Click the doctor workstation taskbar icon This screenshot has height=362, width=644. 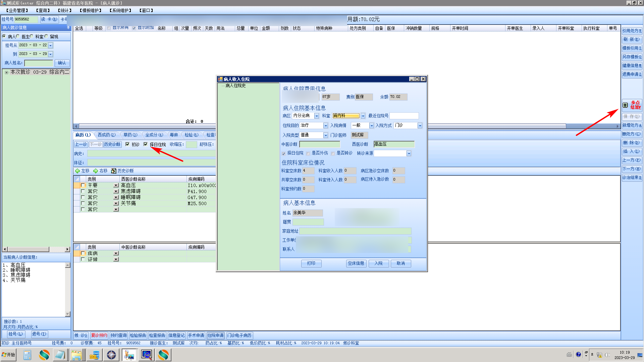(129, 355)
